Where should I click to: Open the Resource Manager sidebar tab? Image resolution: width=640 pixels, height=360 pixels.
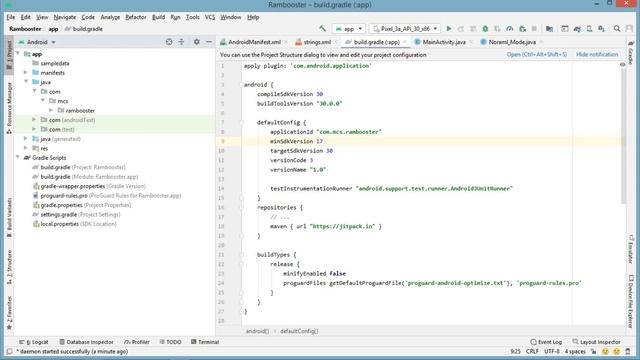pyautogui.click(x=9, y=108)
